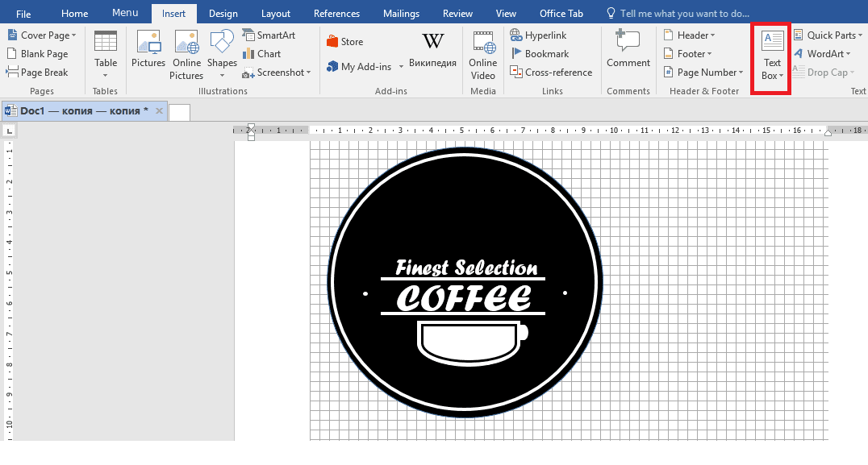Open the Mailings ribbon tab
The image size is (868, 465).
[401, 13]
